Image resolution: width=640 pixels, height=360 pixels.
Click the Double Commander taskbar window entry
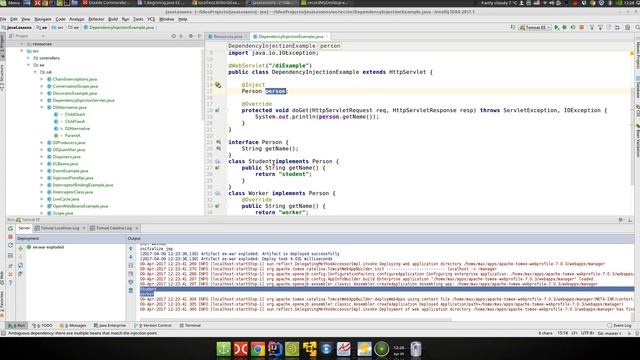coord(106,3)
